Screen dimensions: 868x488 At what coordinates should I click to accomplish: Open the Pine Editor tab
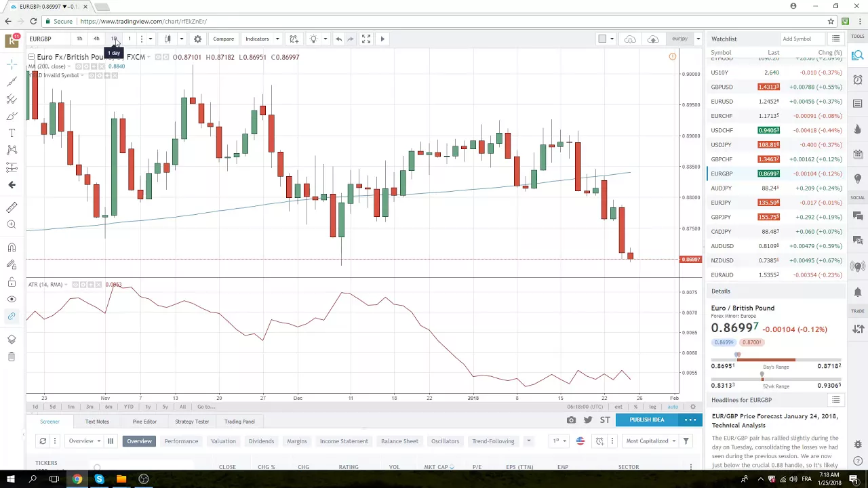tap(144, 422)
